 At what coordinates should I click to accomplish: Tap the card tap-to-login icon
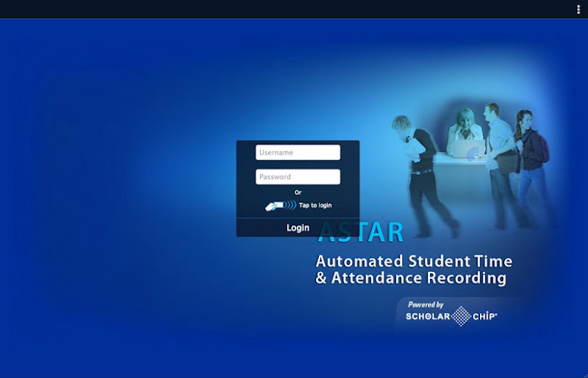(280, 205)
